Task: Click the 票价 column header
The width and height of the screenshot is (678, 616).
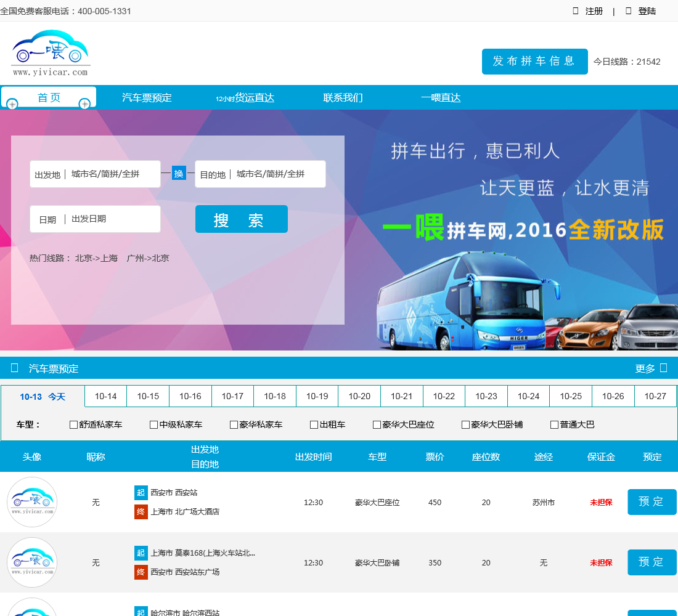Action: [435, 457]
